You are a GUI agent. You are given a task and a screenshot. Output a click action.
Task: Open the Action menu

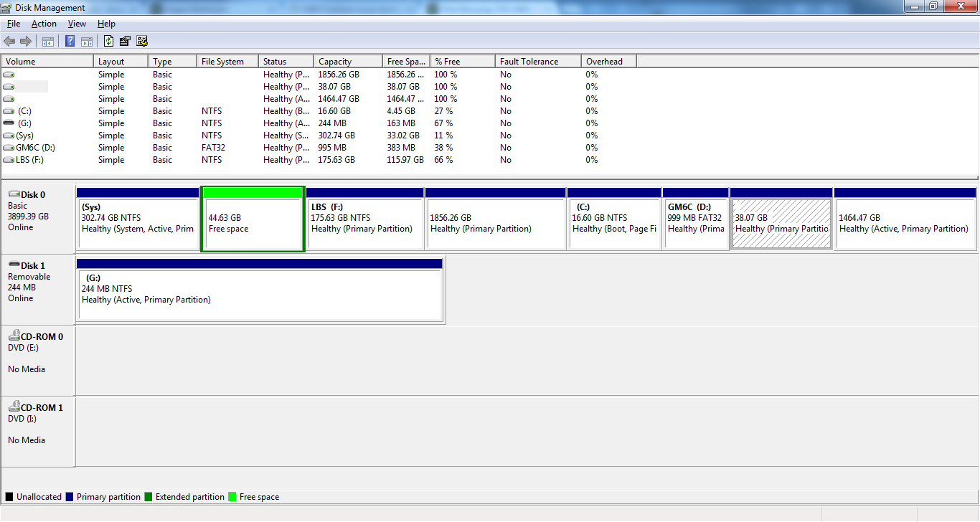44,24
